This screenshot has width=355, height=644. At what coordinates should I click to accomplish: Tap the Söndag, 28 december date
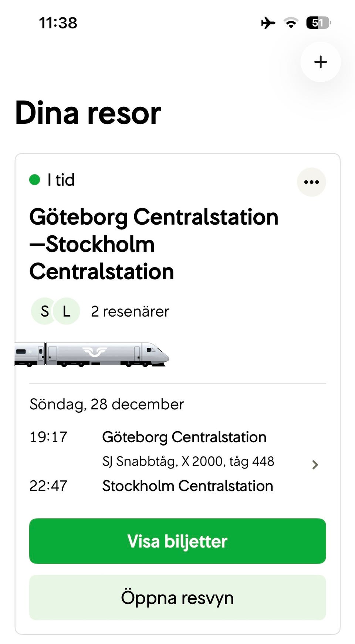(x=106, y=404)
